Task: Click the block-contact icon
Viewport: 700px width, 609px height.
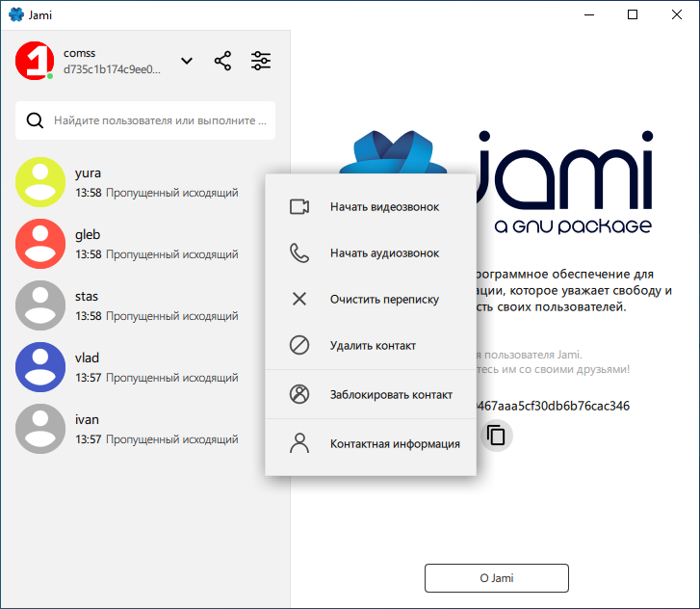Action: click(299, 394)
